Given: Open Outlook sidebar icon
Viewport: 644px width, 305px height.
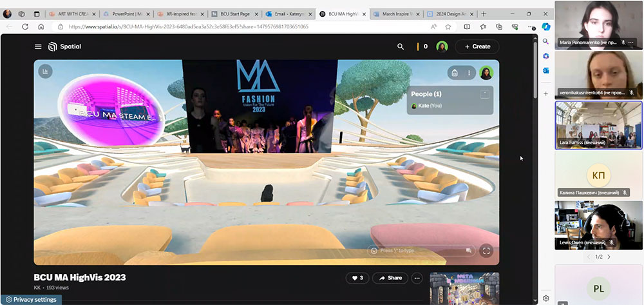Looking at the screenshot, I should [x=546, y=71].
